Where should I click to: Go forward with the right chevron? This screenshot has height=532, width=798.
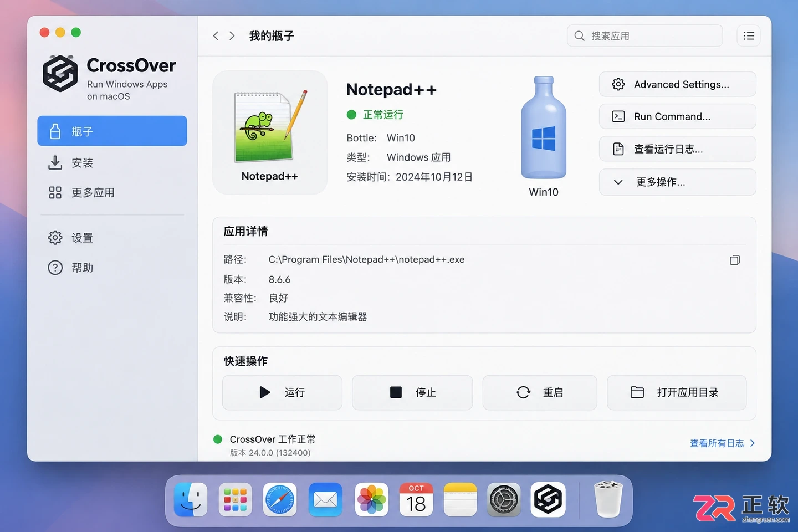(232, 36)
